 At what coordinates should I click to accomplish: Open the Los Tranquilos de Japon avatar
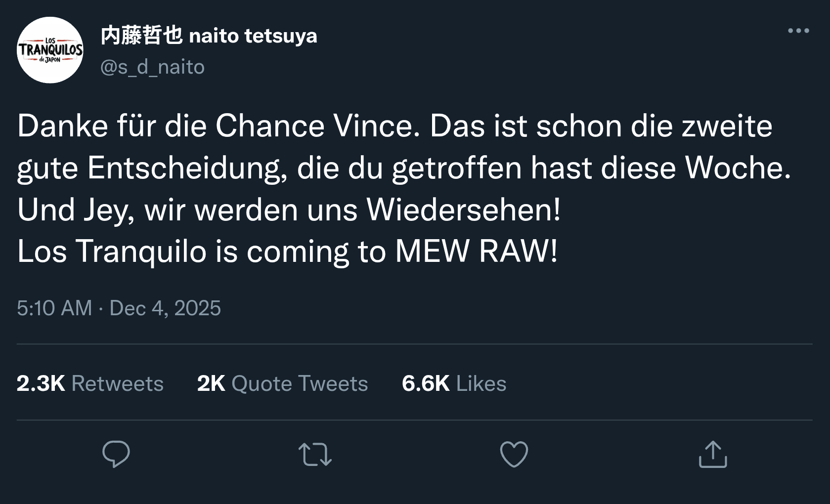[x=50, y=50]
